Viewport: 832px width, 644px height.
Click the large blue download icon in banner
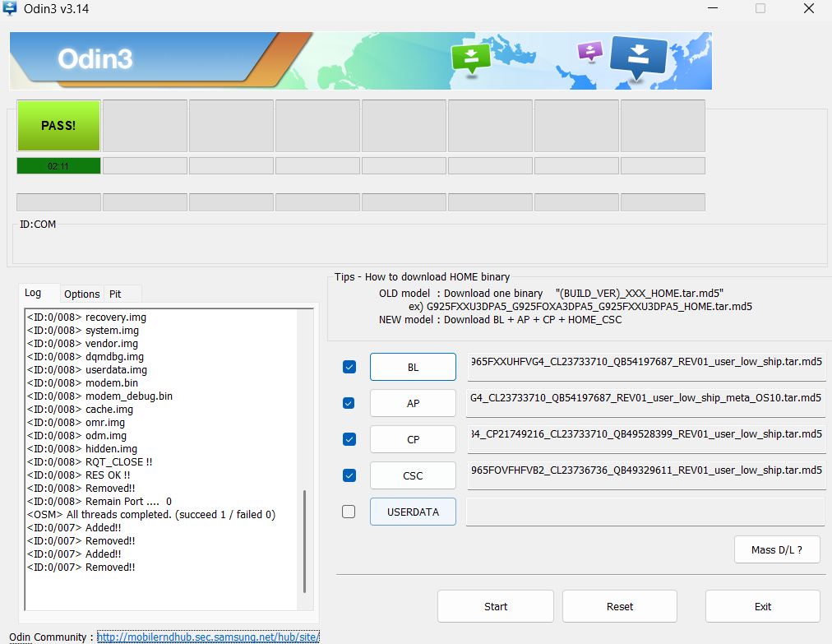tap(638, 58)
